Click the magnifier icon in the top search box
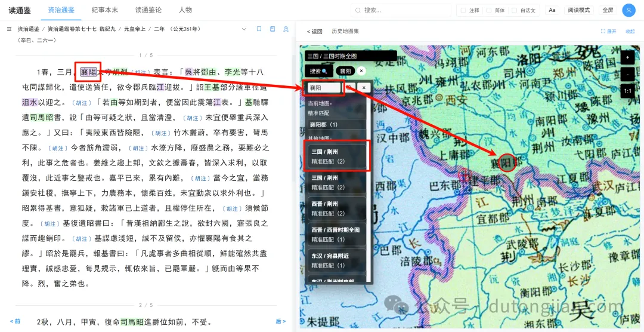This screenshot has height=332, width=644. [x=358, y=10]
